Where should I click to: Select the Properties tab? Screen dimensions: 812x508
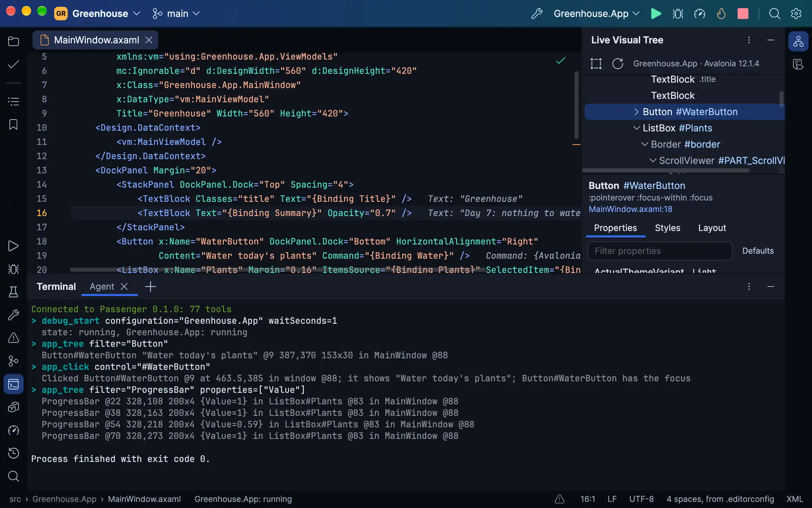(615, 228)
